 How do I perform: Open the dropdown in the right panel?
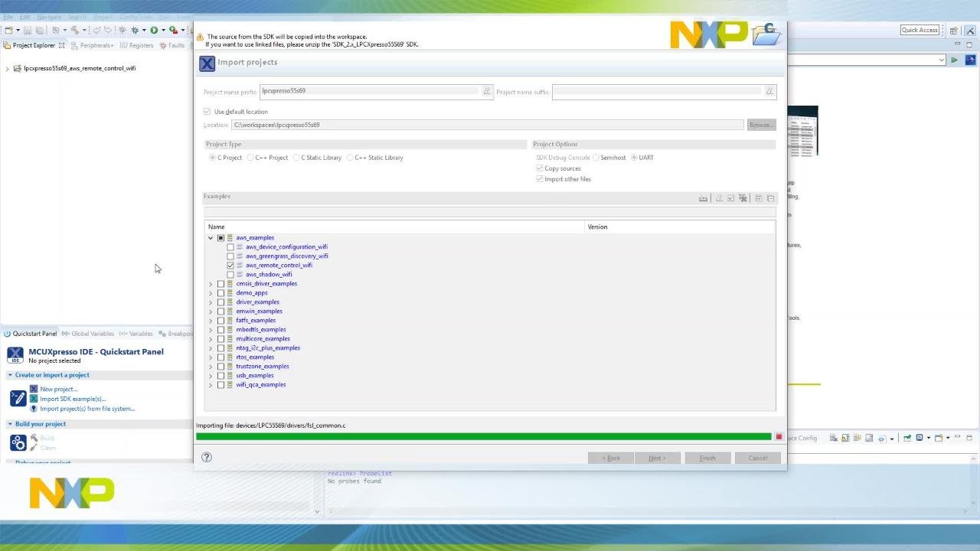tap(942, 60)
